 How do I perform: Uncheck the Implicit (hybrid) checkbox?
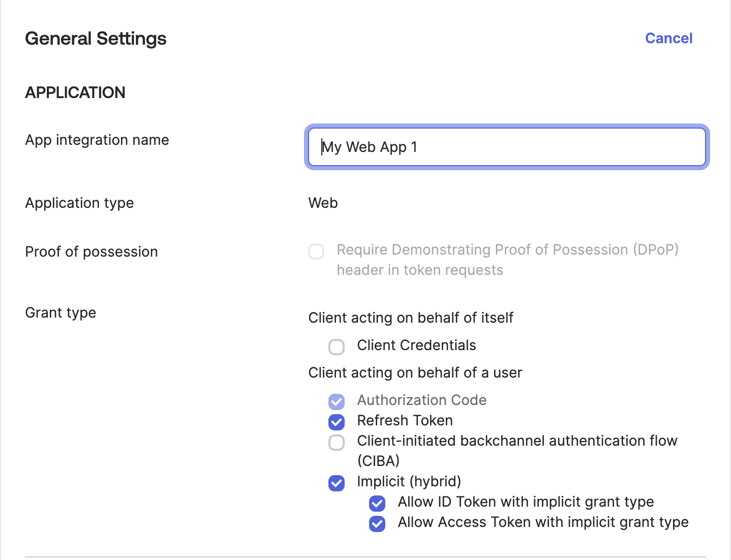[x=337, y=483]
